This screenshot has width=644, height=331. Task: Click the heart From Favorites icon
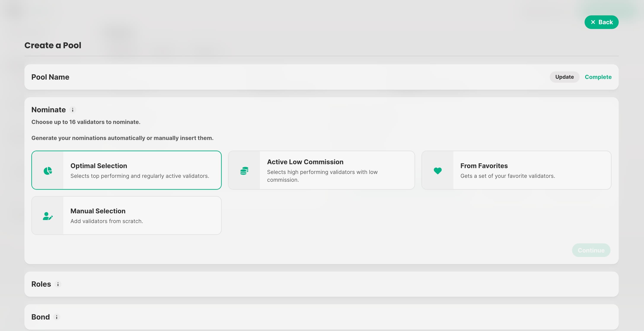point(437,171)
